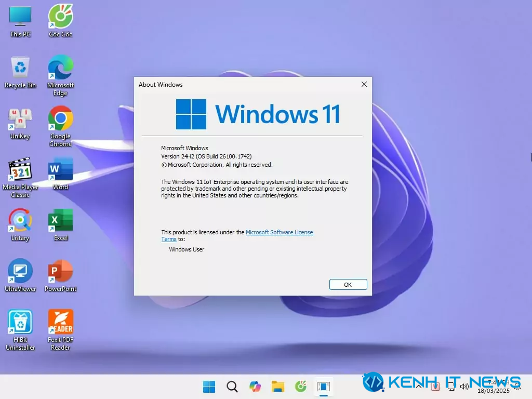Screen dimensions: 532x399
Task: Select the UniKey desktop shortcut
Action: click(x=20, y=124)
